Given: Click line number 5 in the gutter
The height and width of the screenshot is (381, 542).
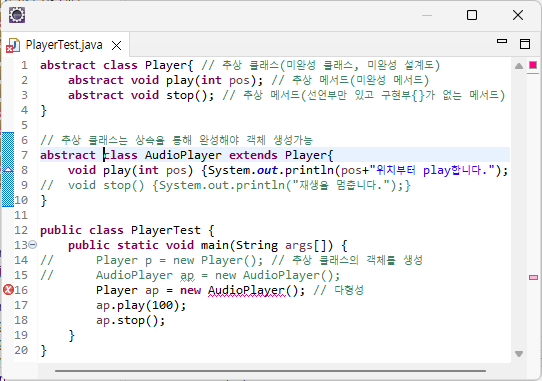Looking at the screenshot, I should (24, 125).
